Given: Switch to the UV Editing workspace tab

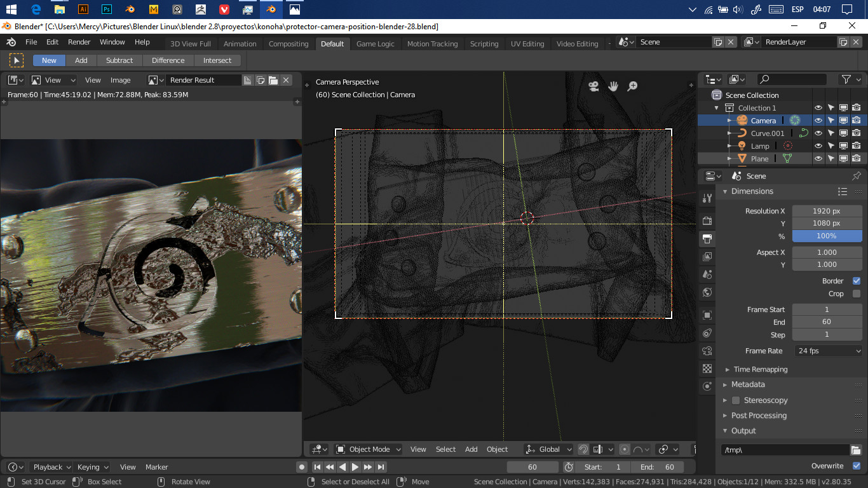Looking at the screenshot, I should click(x=527, y=44).
